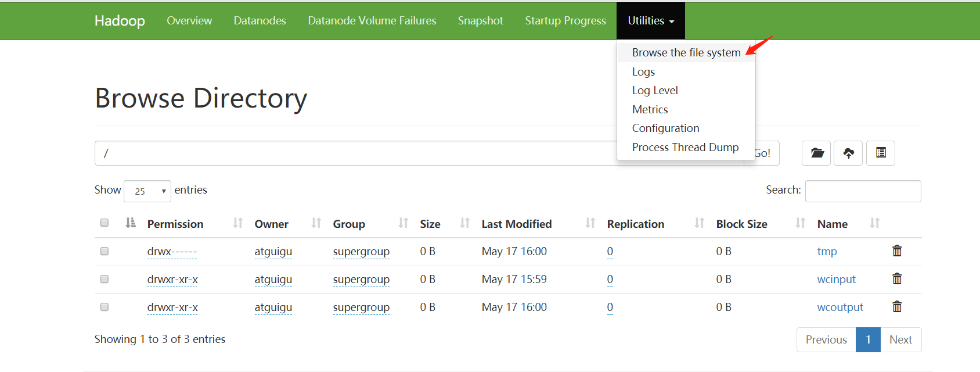The height and width of the screenshot is (372, 980).
Task: Select Configuration from Utilities menu
Action: click(x=665, y=128)
